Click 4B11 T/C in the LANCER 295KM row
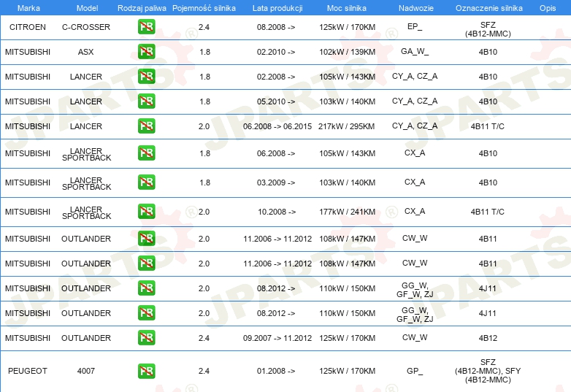 click(x=488, y=126)
